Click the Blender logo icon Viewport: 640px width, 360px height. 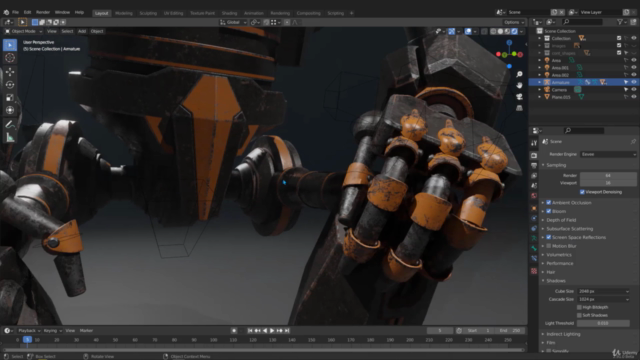tap(6, 12)
